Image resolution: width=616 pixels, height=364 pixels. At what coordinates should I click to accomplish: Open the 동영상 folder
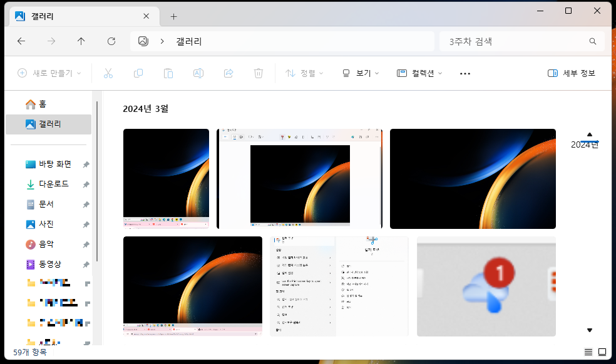click(43, 265)
